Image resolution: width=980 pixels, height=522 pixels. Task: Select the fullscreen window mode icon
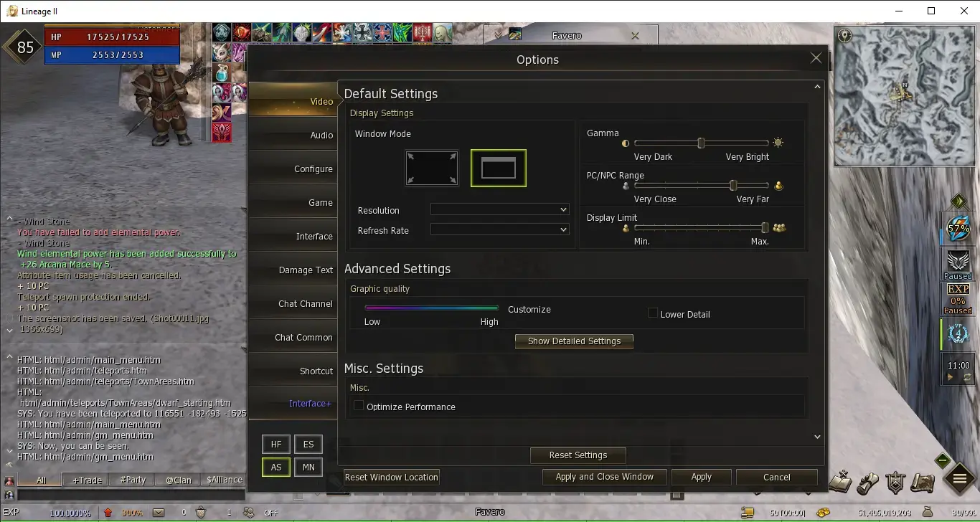[x=431, y=168]
